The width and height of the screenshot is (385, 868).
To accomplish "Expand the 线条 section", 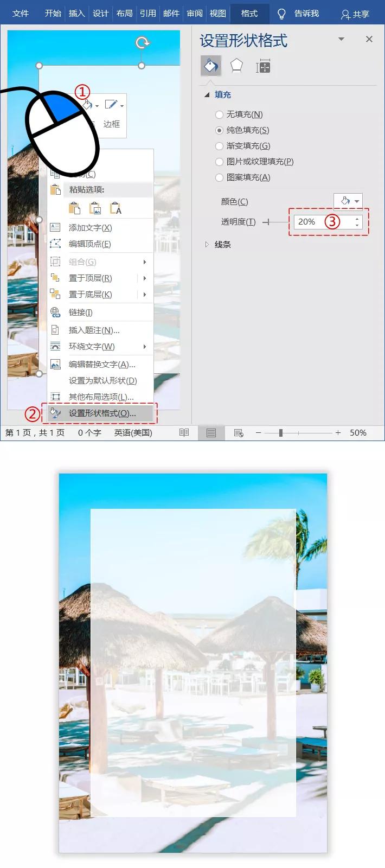I will pyautogui.click(x=207, y=245).
